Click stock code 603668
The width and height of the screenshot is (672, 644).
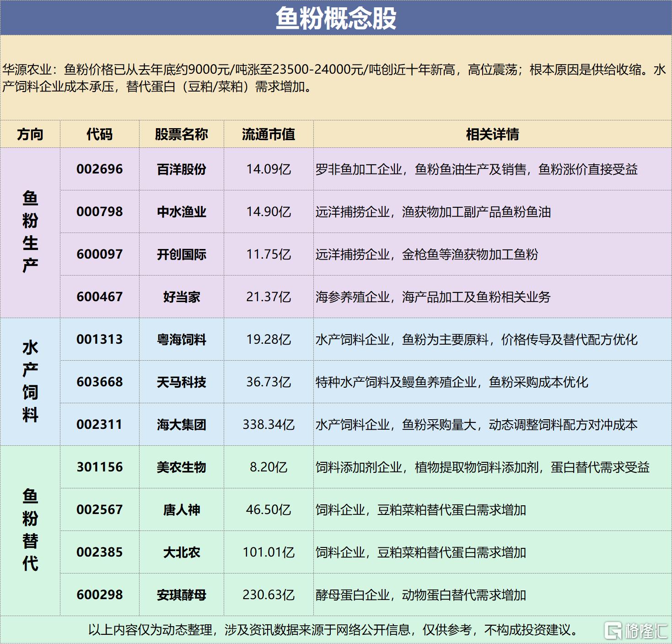point(100,382)
